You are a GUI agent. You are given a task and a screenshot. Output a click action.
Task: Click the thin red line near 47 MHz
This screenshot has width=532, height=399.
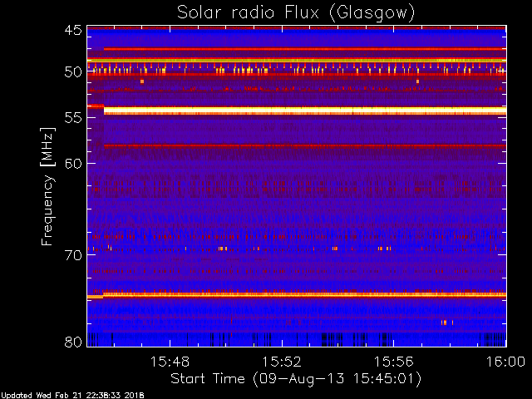[305, 49]
